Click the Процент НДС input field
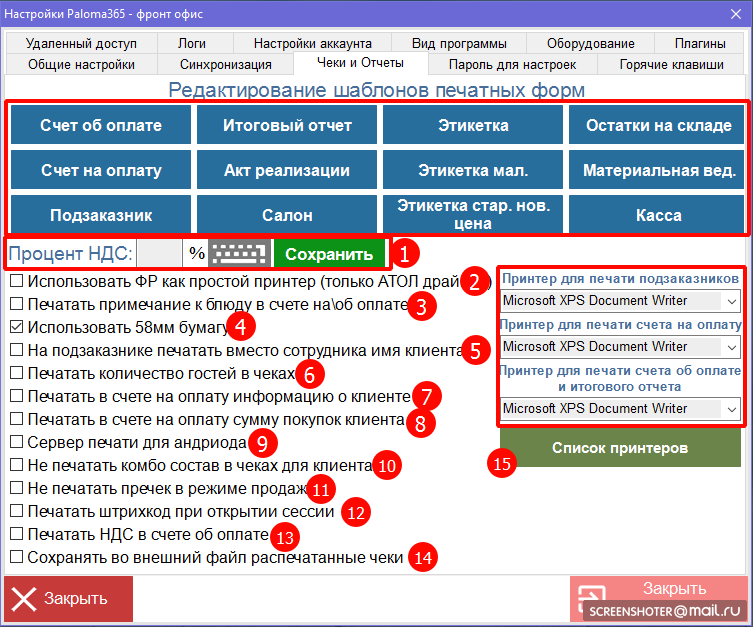 (159, 254)
